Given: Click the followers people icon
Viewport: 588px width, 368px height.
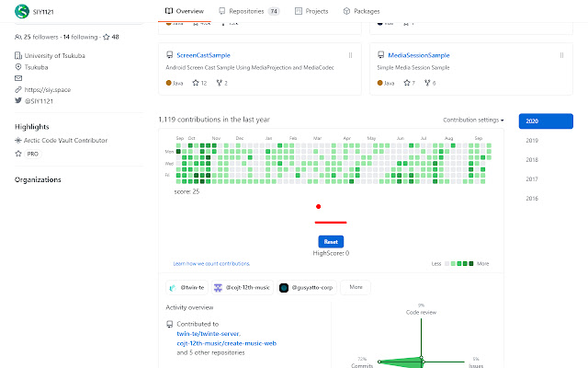Looking at the screenshot, I should coord(18,37).
